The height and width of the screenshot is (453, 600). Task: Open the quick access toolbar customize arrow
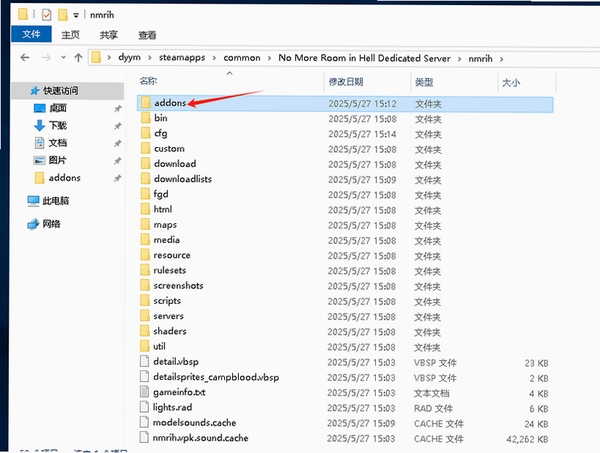click(76, 15)
